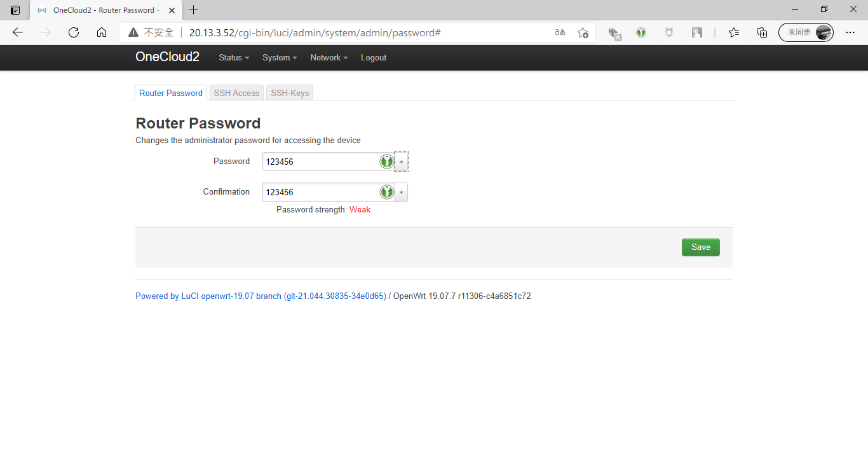This screenshot has width=868, height=463.
Task: Click the green password manager icon in Password field
Action: point(386,162)
